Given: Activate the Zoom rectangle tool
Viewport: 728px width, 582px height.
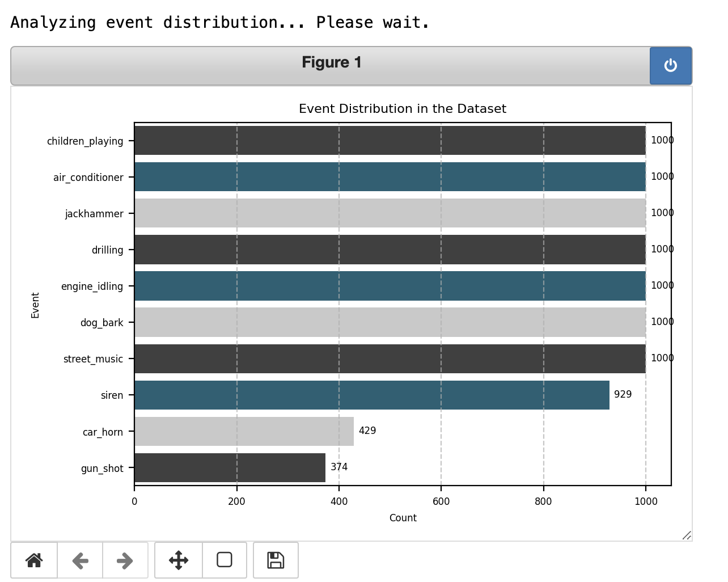Looking at the screenshot, I should [x=225, y=560].
